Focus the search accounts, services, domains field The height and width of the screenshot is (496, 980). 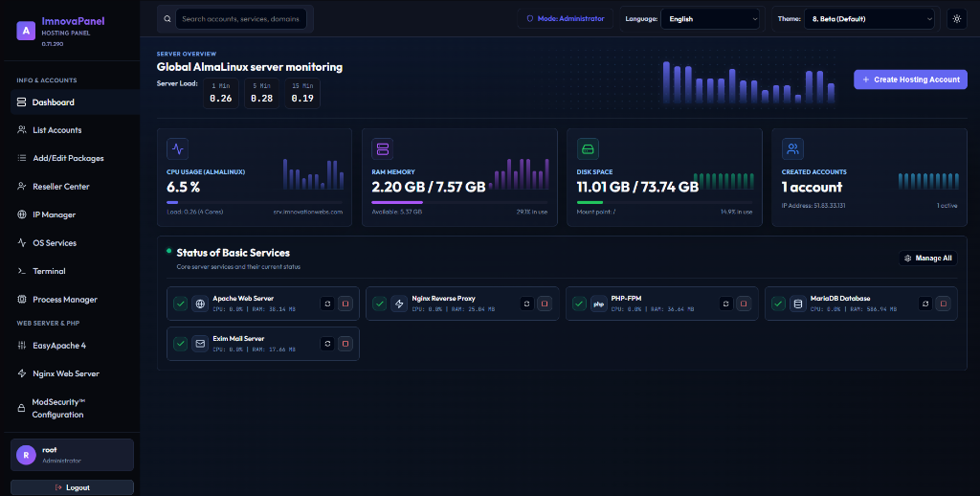[x=240, y=19]
